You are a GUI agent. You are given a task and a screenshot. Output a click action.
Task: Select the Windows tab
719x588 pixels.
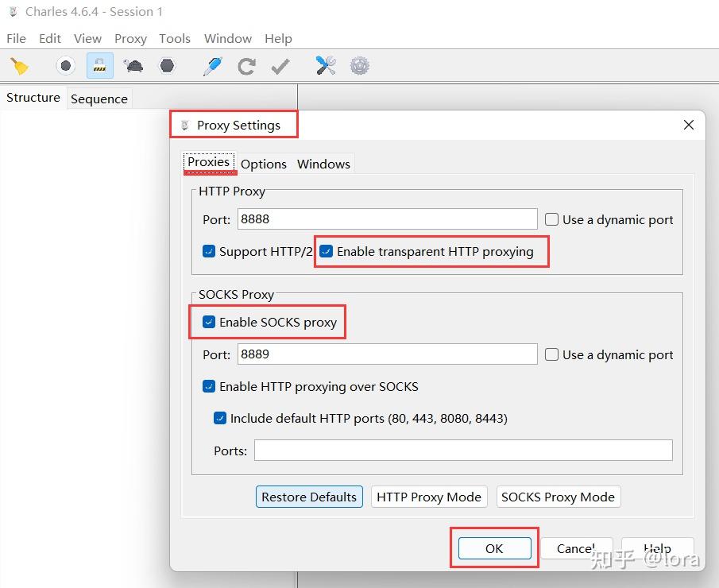(323, 164)
